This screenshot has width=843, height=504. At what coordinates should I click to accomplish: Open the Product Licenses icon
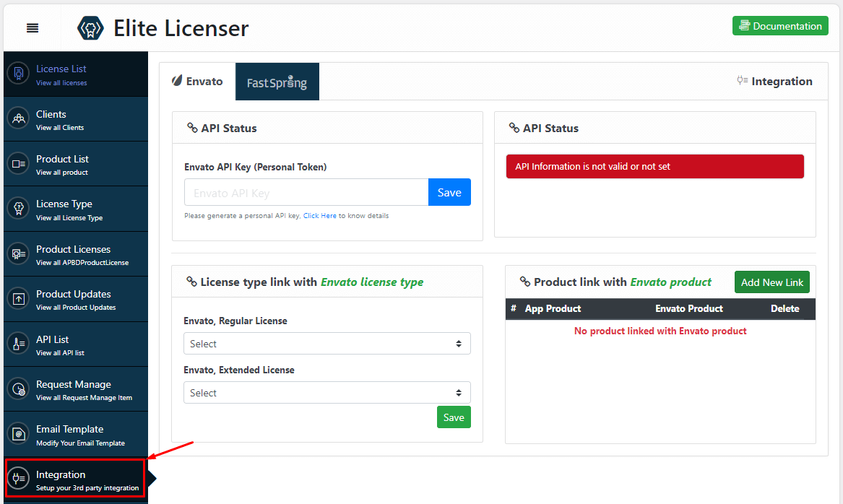pos(18,253)
